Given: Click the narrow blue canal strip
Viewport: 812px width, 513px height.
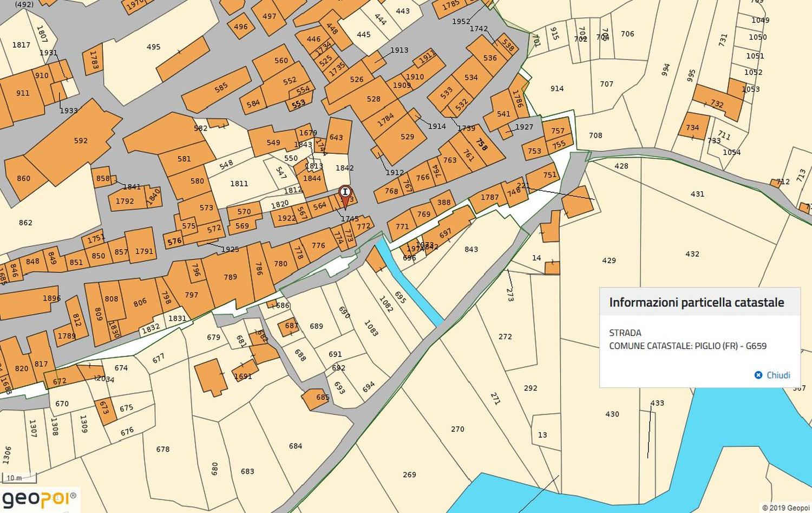Looking at the screenshot, I should [x=412, y=287].
